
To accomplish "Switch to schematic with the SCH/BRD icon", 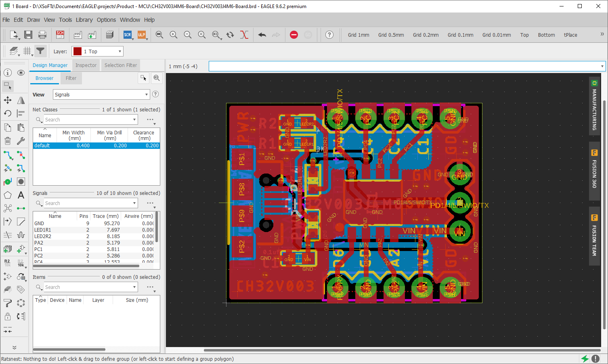I will coord(60,35).
